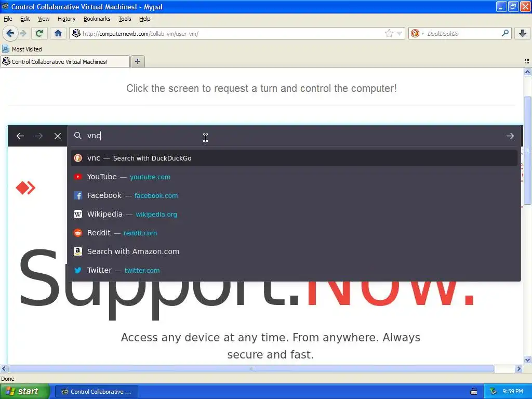Select the YouTube youtube.com suggestion
The image size is (532, 399).
click(x=294, y=177)
